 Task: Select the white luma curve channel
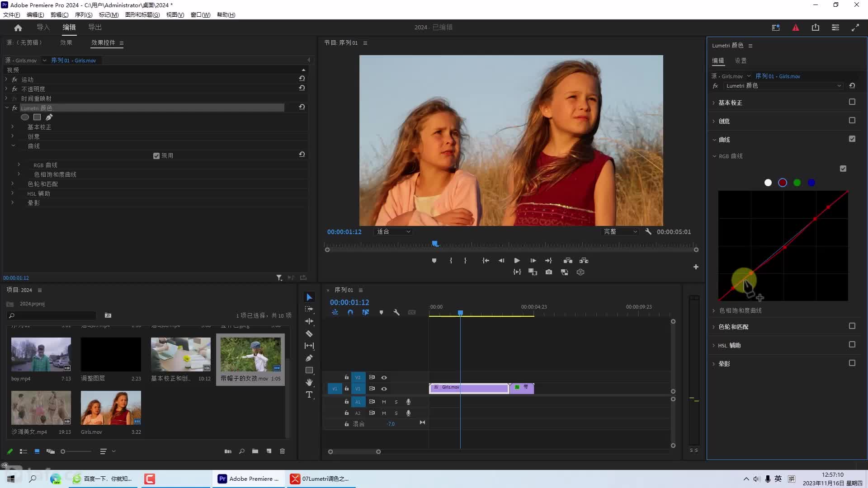click(768, 183)
